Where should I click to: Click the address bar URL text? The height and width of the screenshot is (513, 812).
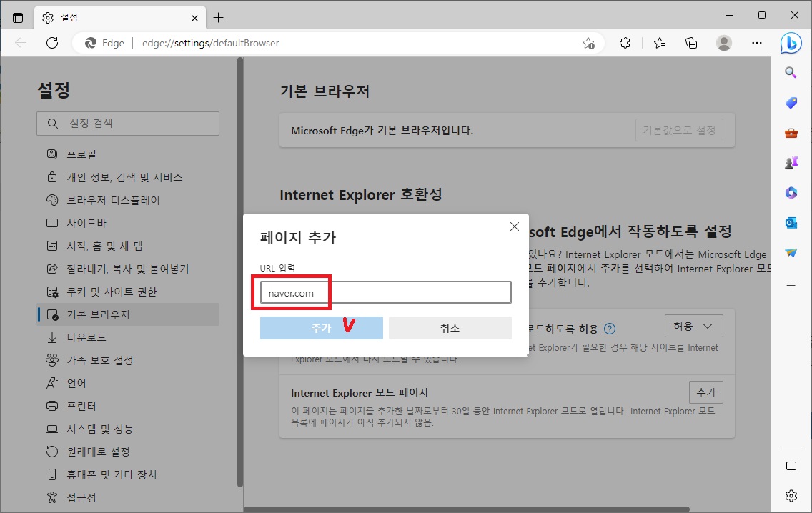click(x=210, y=43)
